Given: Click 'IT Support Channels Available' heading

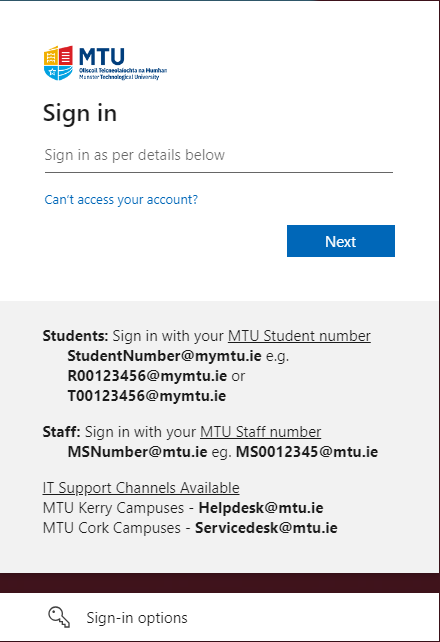Looking at the screenshot, I should [141, 488].
